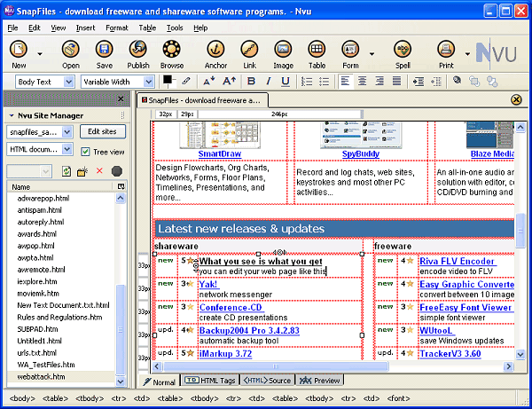Image resolution: width=532 pixels, height=409 pixels.
Task: Open the Format menu
Action: pos(117,28)
